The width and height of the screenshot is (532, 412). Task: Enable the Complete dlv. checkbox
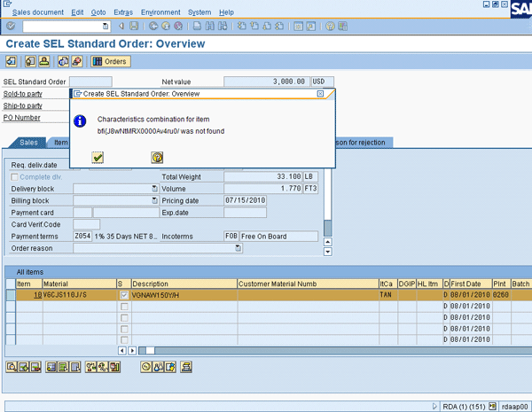[14, 176]
